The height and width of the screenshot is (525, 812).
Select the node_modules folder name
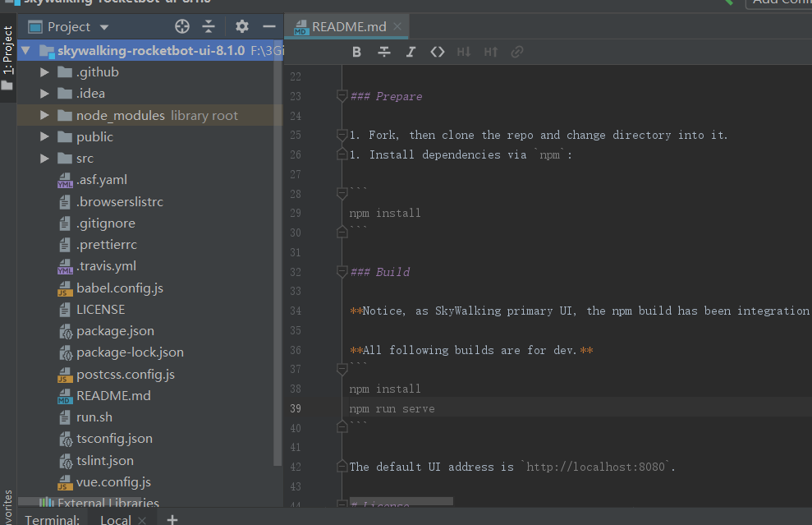tap(120, 115)
